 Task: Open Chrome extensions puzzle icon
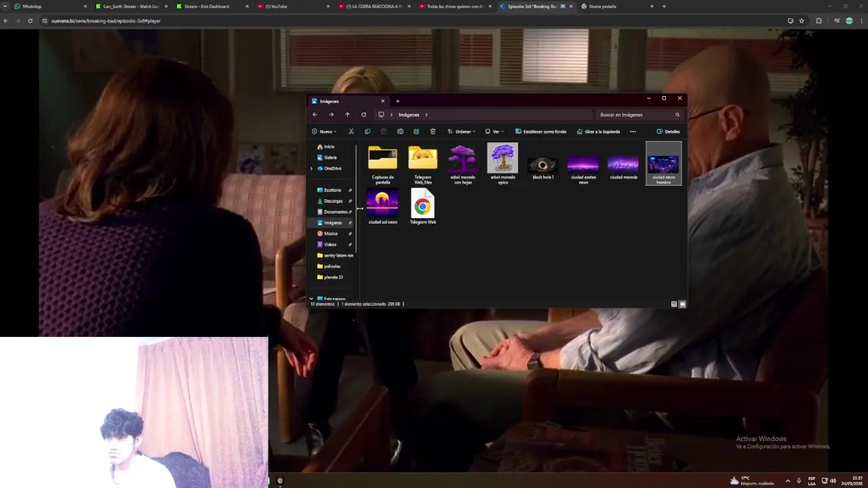pyautogui.click(x=818, y=21)
